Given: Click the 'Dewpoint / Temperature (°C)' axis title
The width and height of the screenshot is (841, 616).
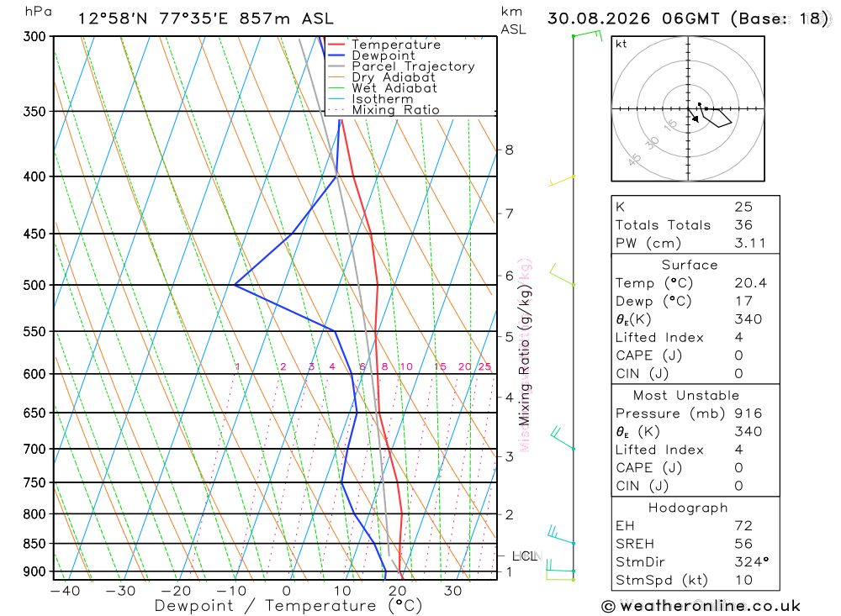Looking at the screenshot, I should 288,607.
